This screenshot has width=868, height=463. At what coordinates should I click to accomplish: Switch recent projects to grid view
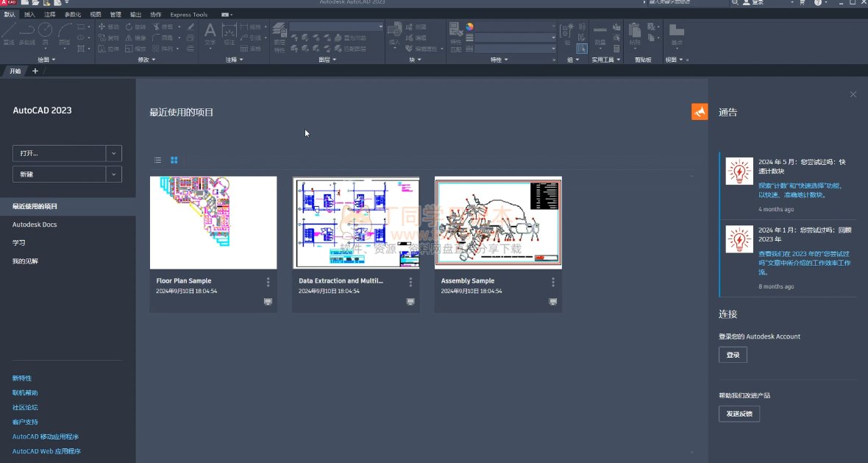(x=174, y=160)
